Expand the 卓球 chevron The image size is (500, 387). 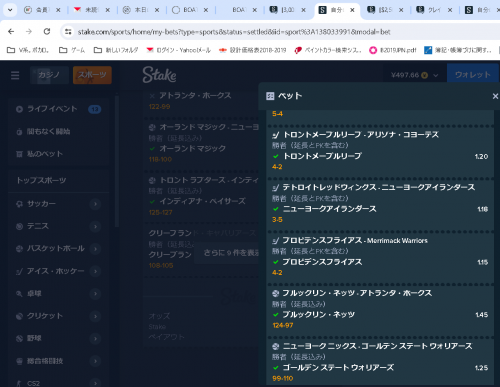point(95,294)
